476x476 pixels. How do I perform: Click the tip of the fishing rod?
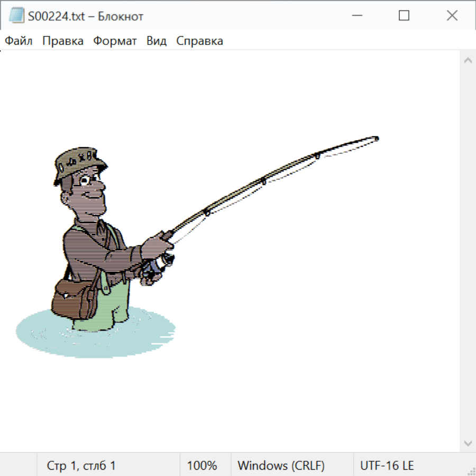point(376,139)
